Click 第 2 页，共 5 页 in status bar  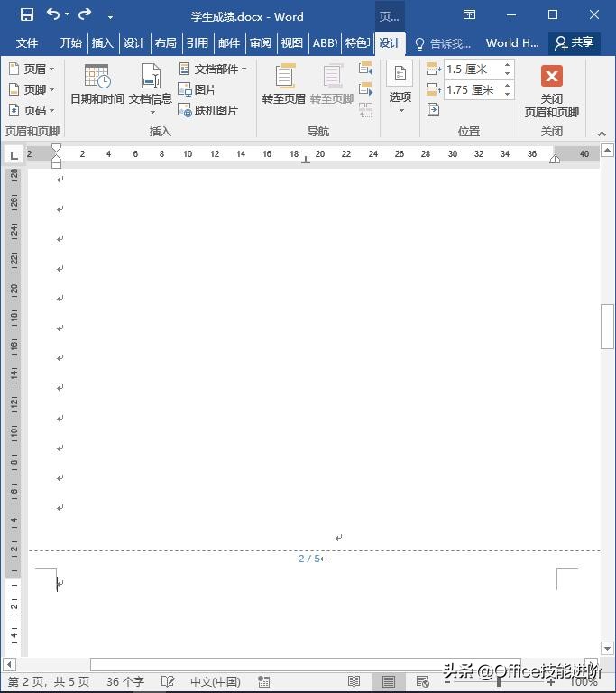pos(49,682)
